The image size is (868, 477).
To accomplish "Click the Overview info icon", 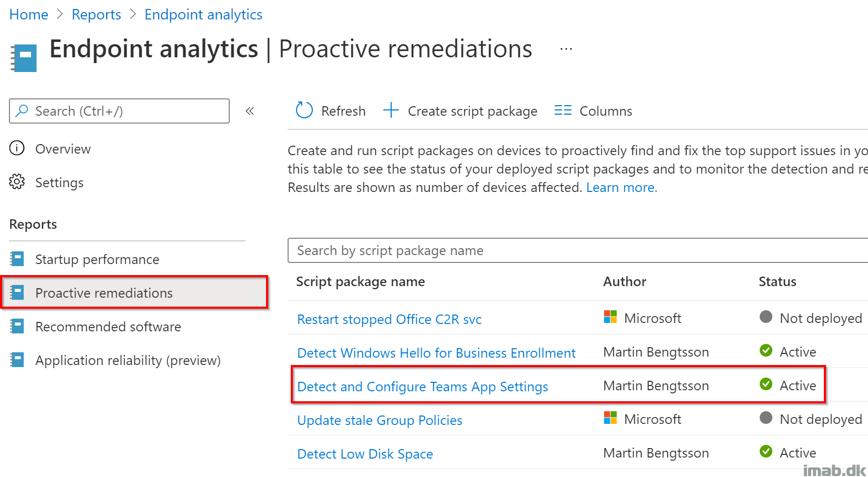I will coord(17,148).
